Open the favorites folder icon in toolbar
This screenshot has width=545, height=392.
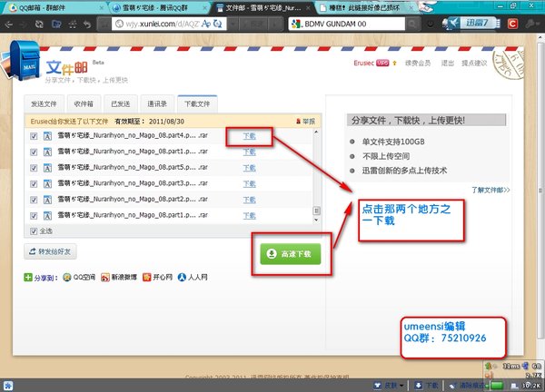click(x=56, y=24)
